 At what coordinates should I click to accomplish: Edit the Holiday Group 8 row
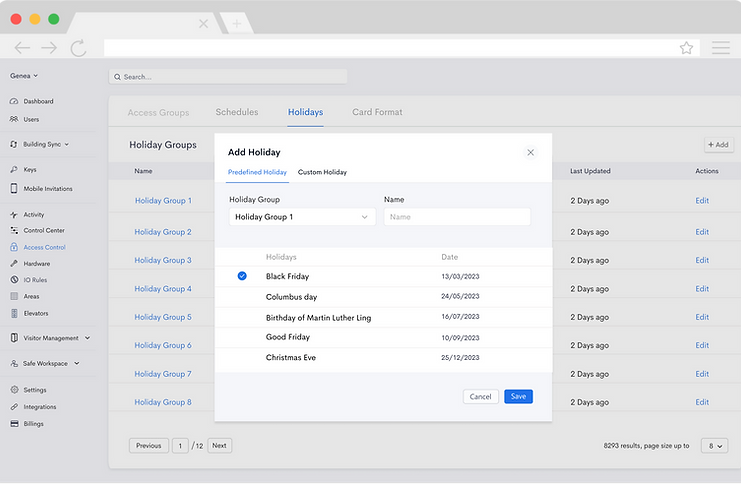[x=702, y=402]
